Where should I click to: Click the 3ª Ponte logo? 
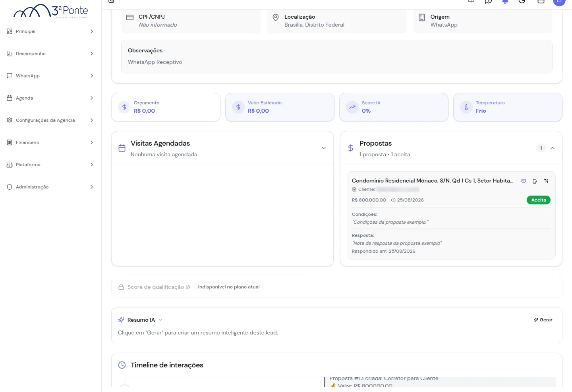pyautogui.click(x=51, y=11)
